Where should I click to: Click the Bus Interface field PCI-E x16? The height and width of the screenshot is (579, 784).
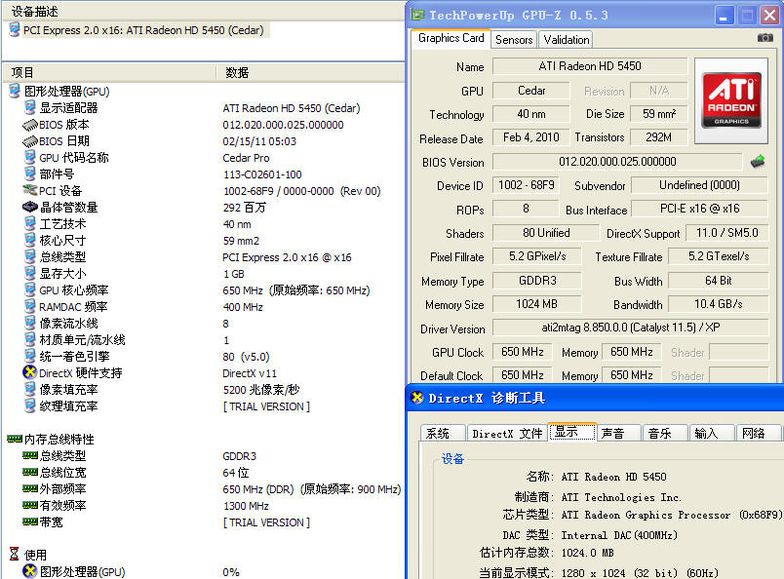pos(700,208)
